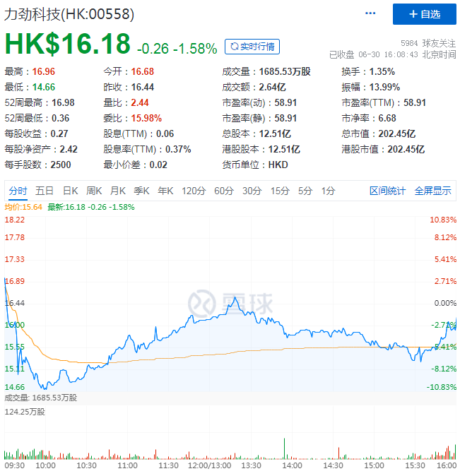Click the 最小价差 value 0.02

[x=158, y=165]
